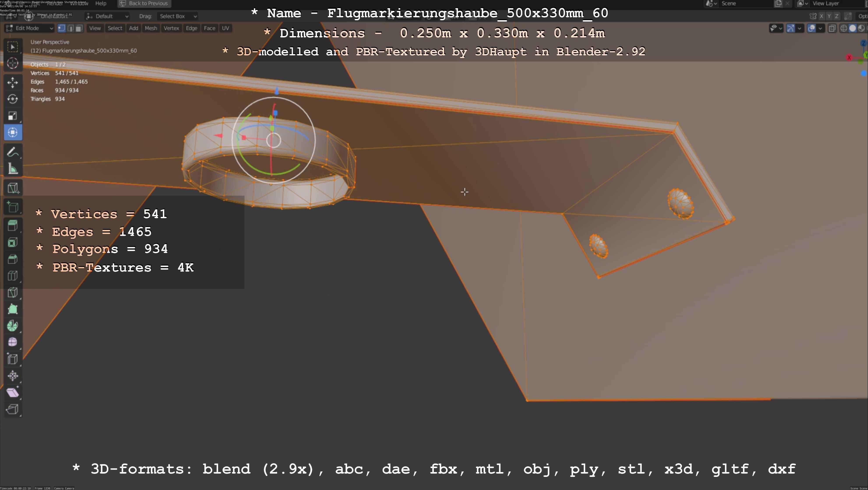The width and height of the screenshot is (868, 490).
Task: Toggle viewport gizmos display
Action: click(791, 28)
